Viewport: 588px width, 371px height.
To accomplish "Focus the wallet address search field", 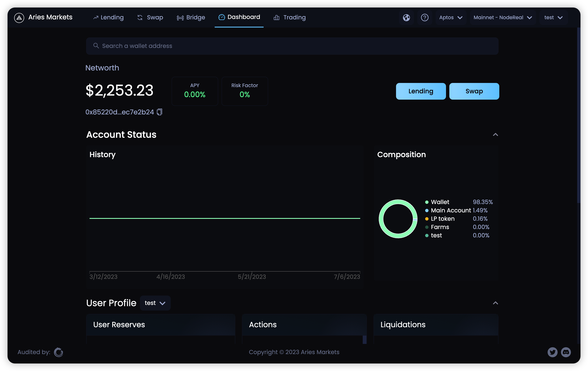I will click(x=292, y=46).
